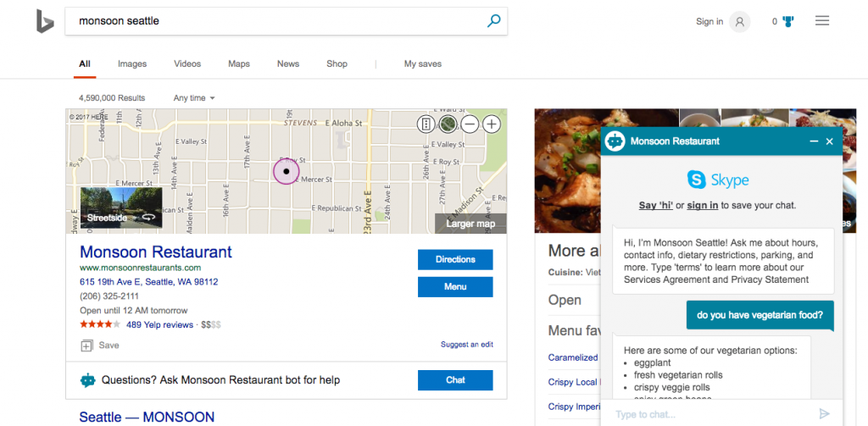Click Suggest an edit link

[467, 344]
